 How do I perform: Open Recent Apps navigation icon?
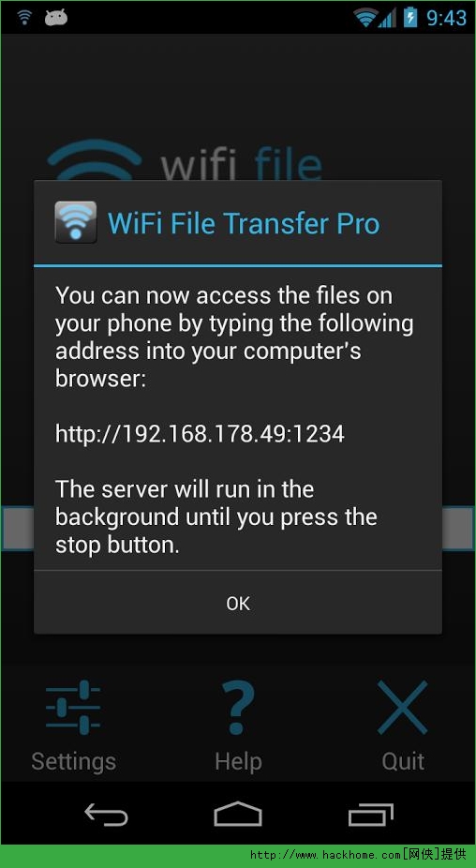pos(371,815)
